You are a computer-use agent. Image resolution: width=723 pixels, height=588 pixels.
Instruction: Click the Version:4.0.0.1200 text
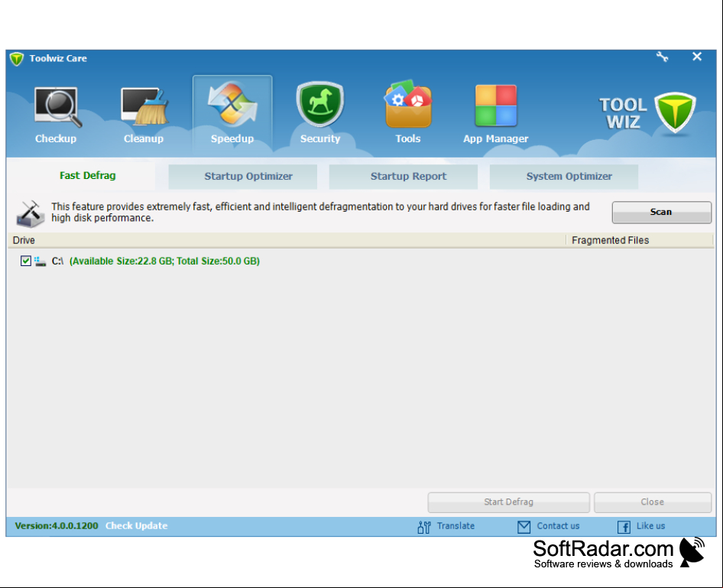(57, 526)
